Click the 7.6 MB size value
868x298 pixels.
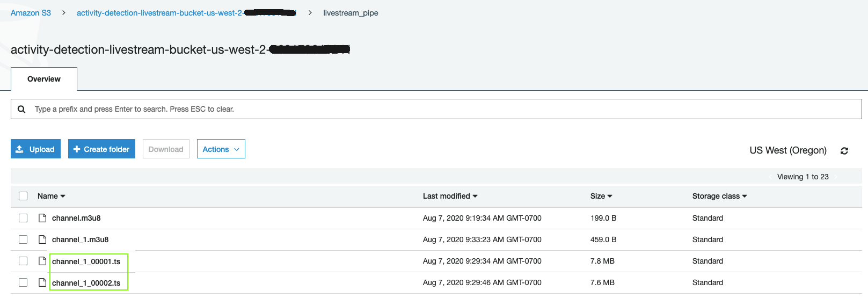coord(602,282)
